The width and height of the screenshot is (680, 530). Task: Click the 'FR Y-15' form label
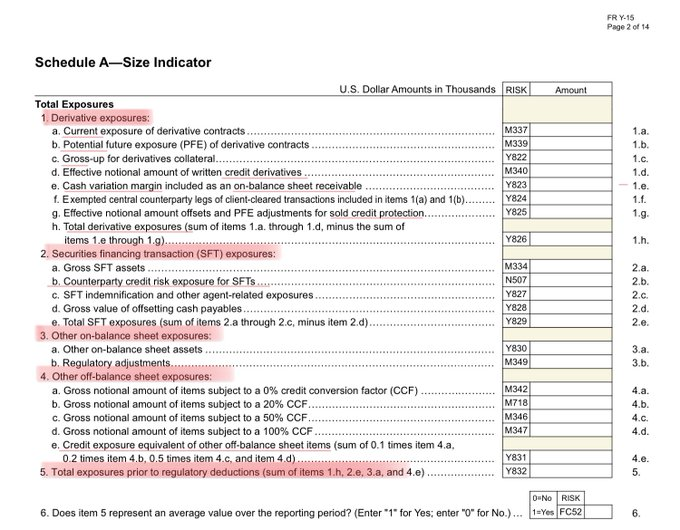620,18
